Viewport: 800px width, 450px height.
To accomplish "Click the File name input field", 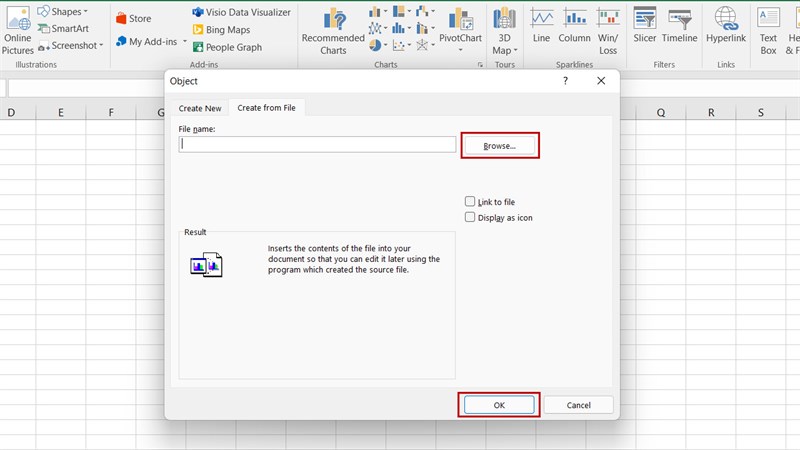I will point(317,144).
